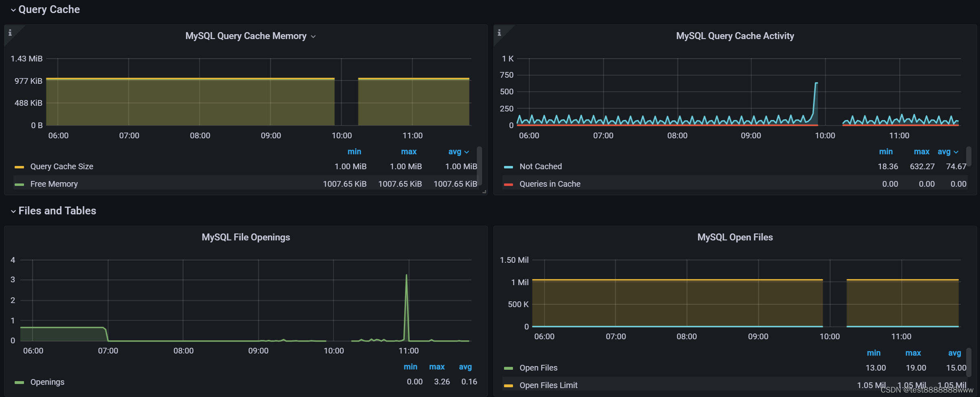Screen dimensions: 980x397
Task: Click Not Cached min value 18.36
Action: tap(888, 166)
